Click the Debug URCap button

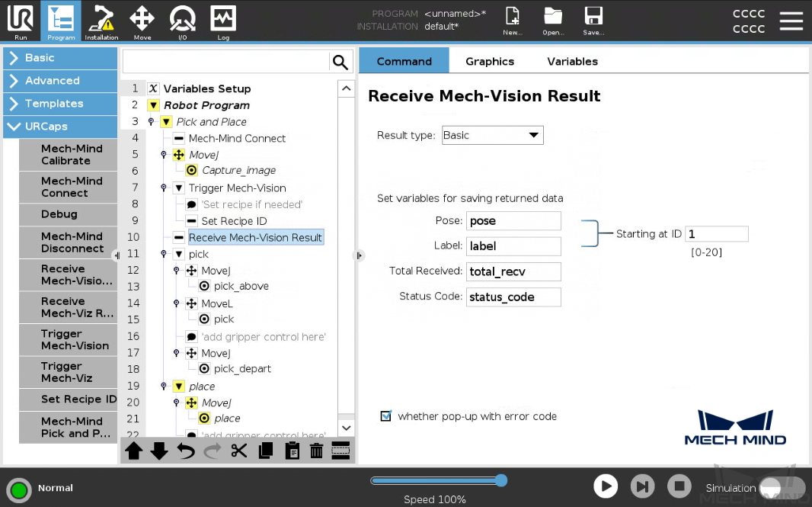click(x=69, y=214)
